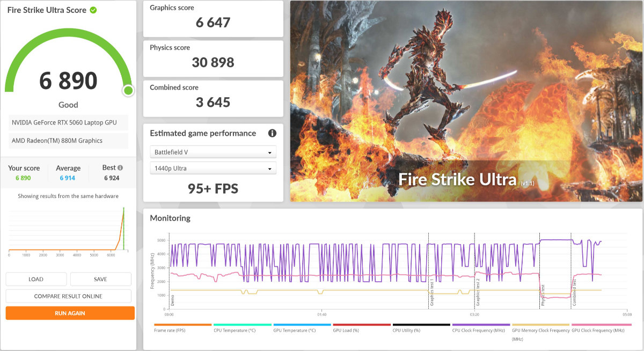Click the Physics test timeline marker
Screen dimensions: 644x351
click(x=543, y=295)
